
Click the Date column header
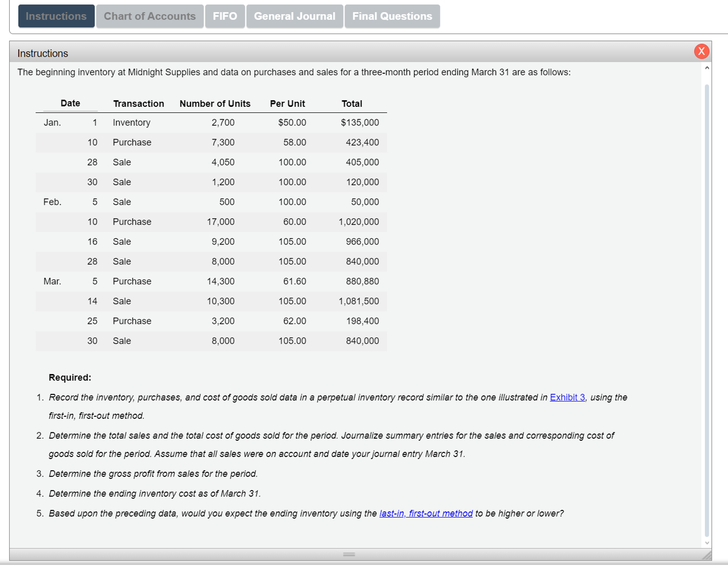click(x=70, y=103)
